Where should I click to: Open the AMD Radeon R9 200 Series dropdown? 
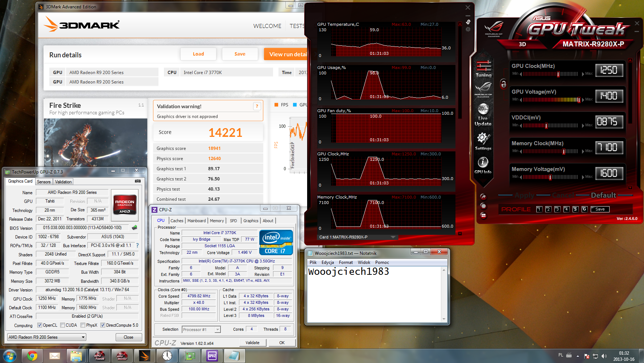[x=47, y=337]
